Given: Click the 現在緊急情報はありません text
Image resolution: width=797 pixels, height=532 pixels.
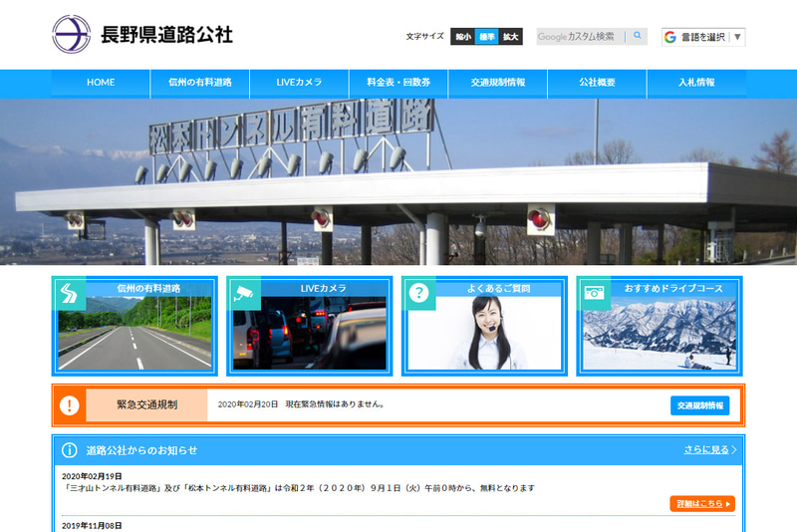Looking at the screenshot, I should tap(336, 404).
